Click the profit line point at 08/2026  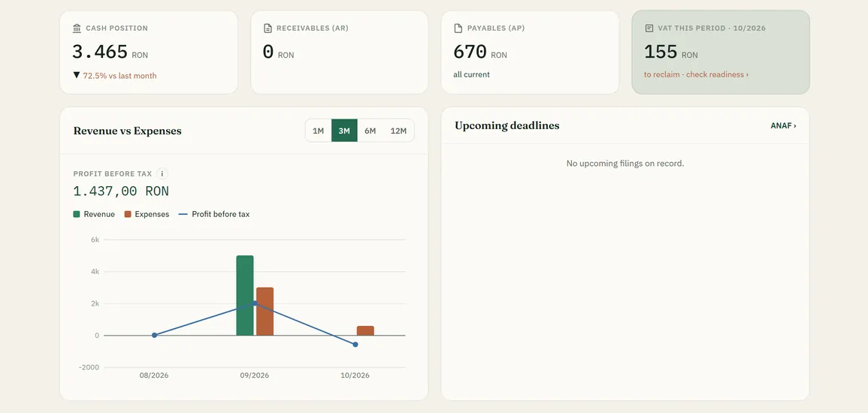pyautogui.click(x=155, y=335)
